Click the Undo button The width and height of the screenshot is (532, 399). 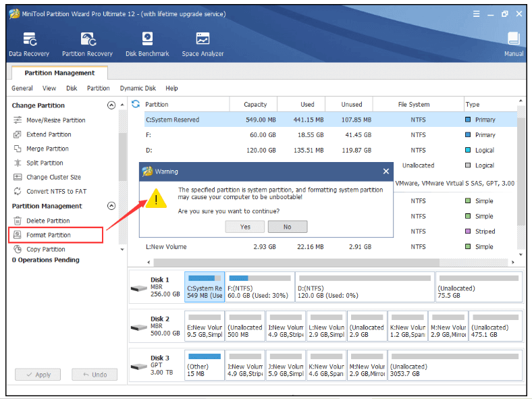click(x=95, y=375)
